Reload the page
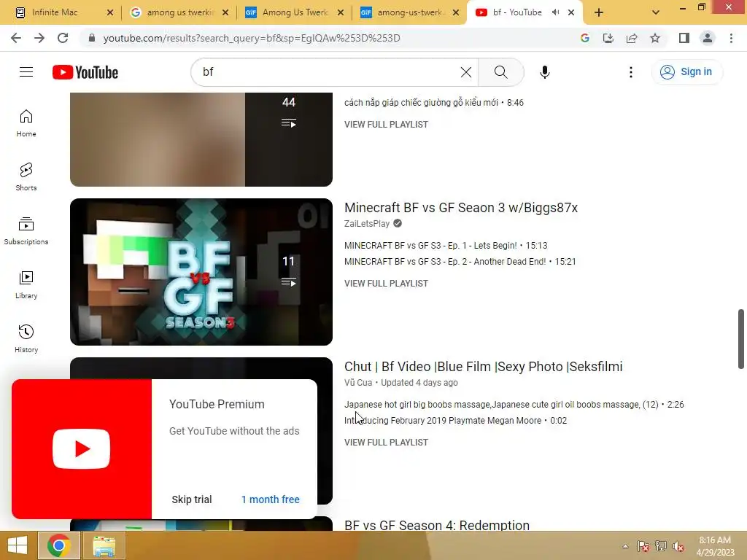The width and height of the screenshot is (747, 560). pyautogui.click(x=63, y=38)
